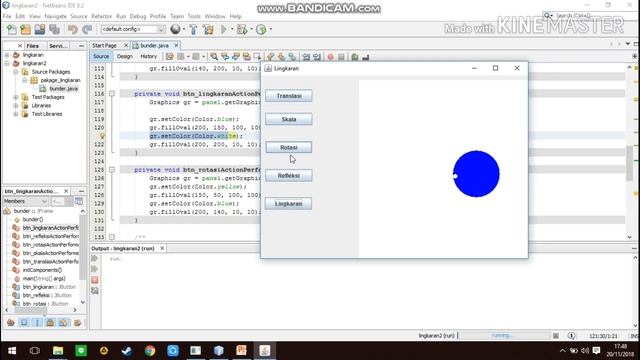Toggle Show Inherited Members in Navigator
The height and width of the screenshot is (360, 640).
[11, 323]
